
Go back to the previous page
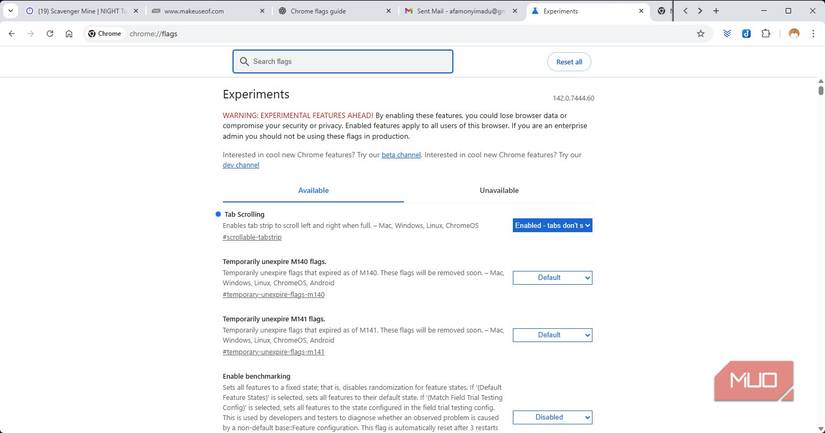[12, 34]
